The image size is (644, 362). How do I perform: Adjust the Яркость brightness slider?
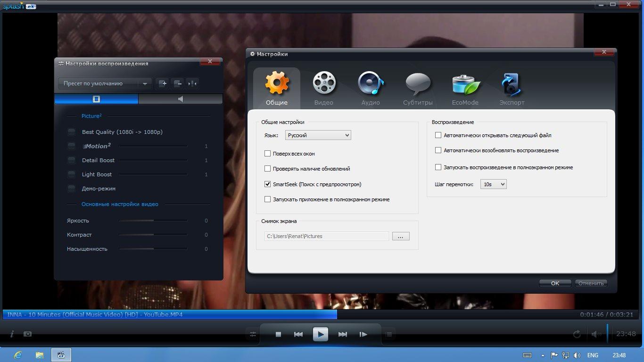153,221
